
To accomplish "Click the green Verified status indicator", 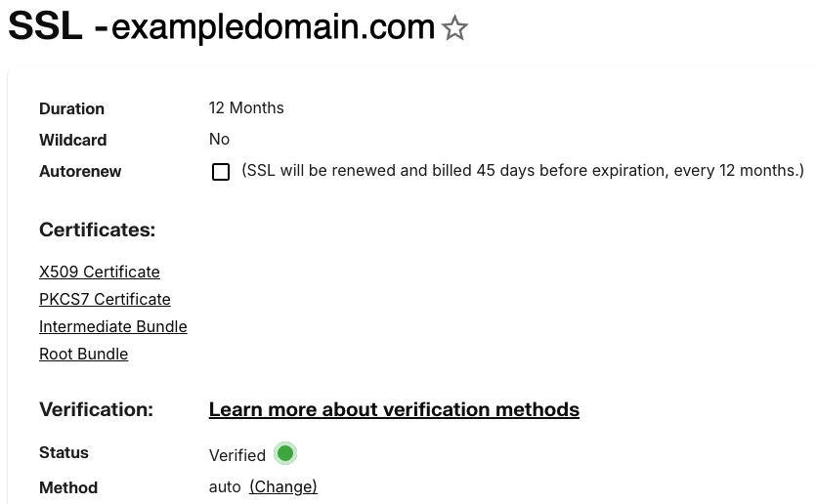I will tap(285, 453).
